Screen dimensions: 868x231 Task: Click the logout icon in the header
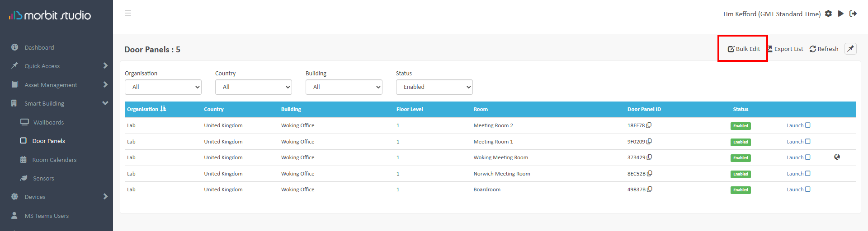pos(853,14)
